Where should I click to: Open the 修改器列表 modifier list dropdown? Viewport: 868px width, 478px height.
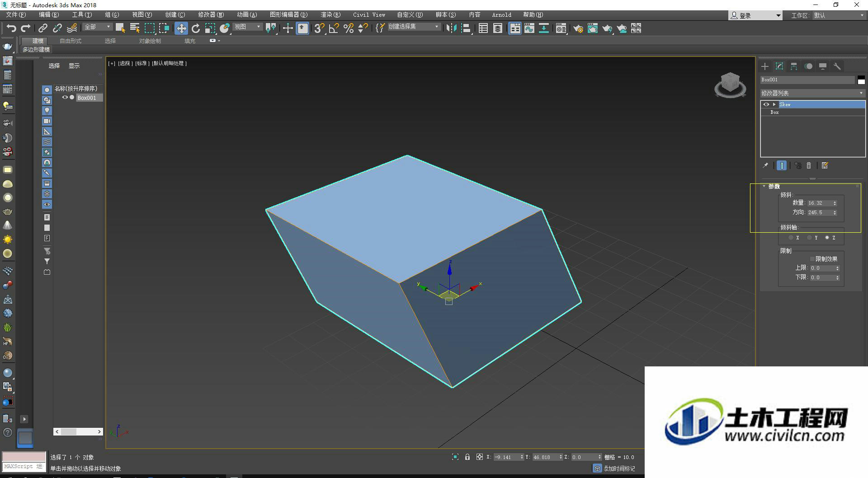[812, 93]
